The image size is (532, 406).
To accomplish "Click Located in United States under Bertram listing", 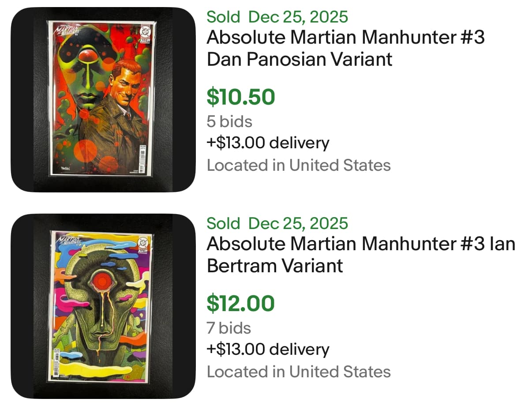I will pyautogui.click(x=299, y=372).
